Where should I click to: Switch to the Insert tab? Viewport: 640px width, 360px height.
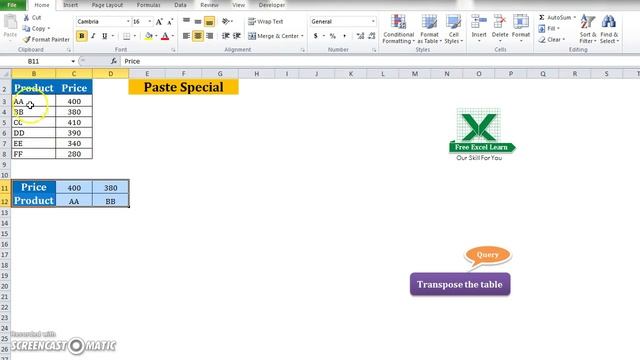pyautogui.click(x=71, y=5)
